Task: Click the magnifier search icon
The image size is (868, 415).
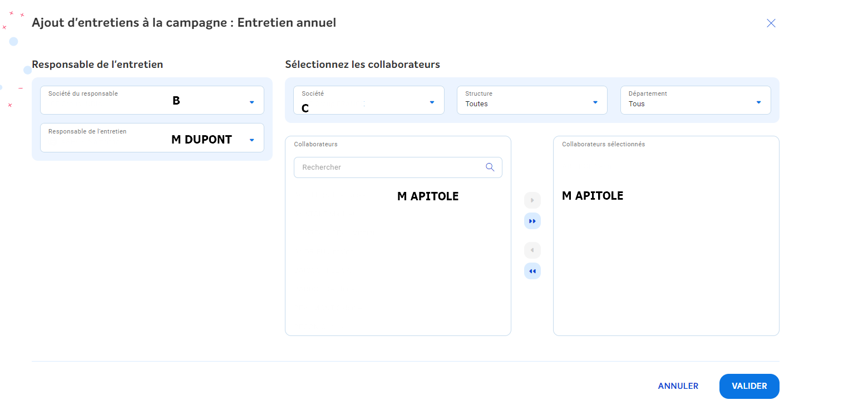Action: coord(490,167)
